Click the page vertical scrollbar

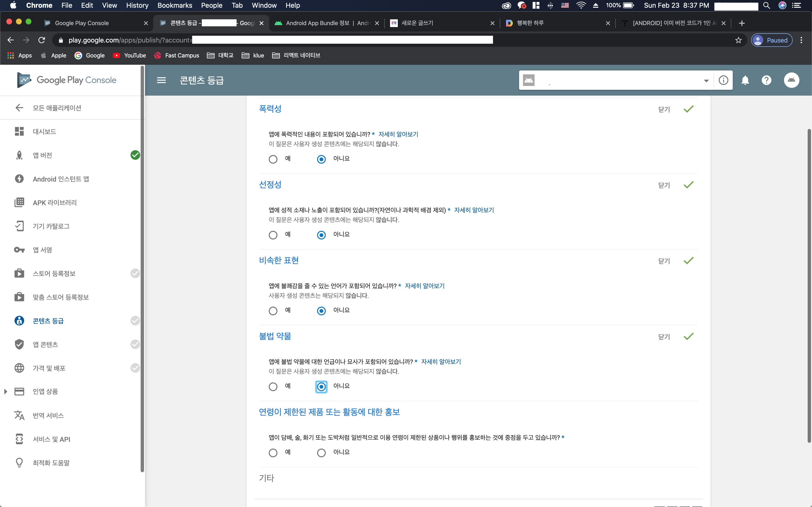(x=809, y=285)
